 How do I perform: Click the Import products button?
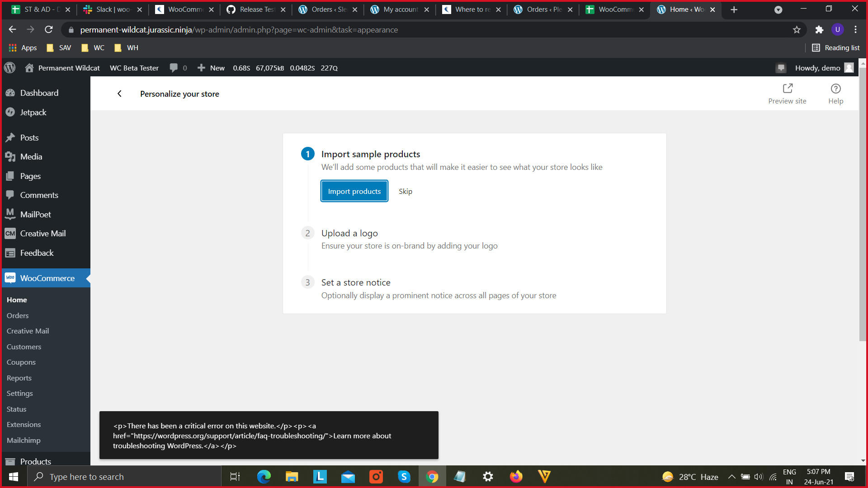click(354, 191)
